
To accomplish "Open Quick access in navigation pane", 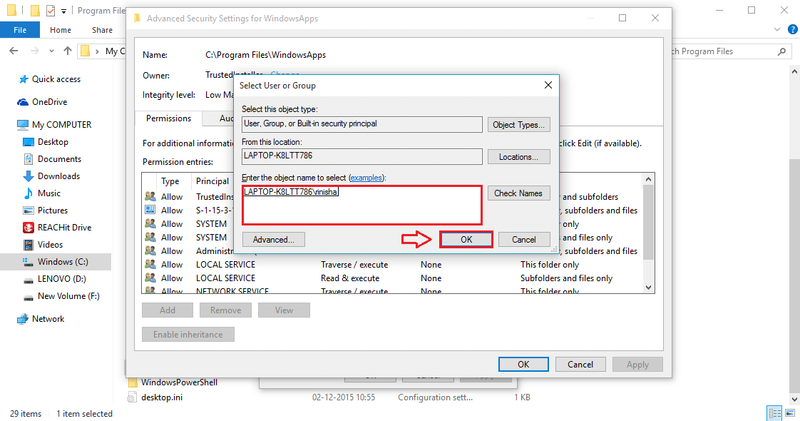I will [56, 79].
